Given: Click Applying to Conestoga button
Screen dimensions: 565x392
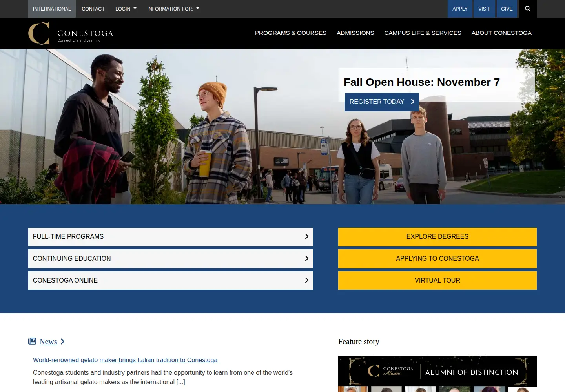Looking at the screenshot, I should [x=437, y=259].
